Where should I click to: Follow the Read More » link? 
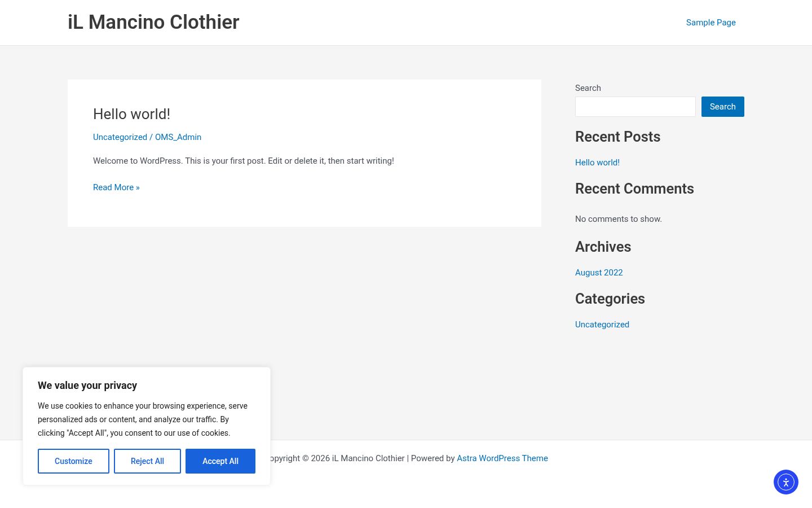point(116,187)
